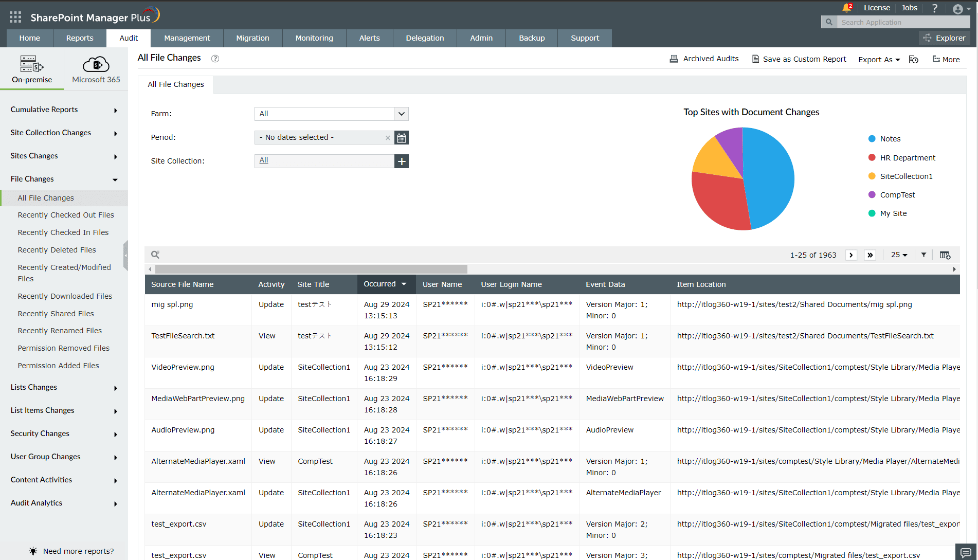This screenshot has height=560, width=978.
Task: Click the Explorer button
Action: click(945, 38)
